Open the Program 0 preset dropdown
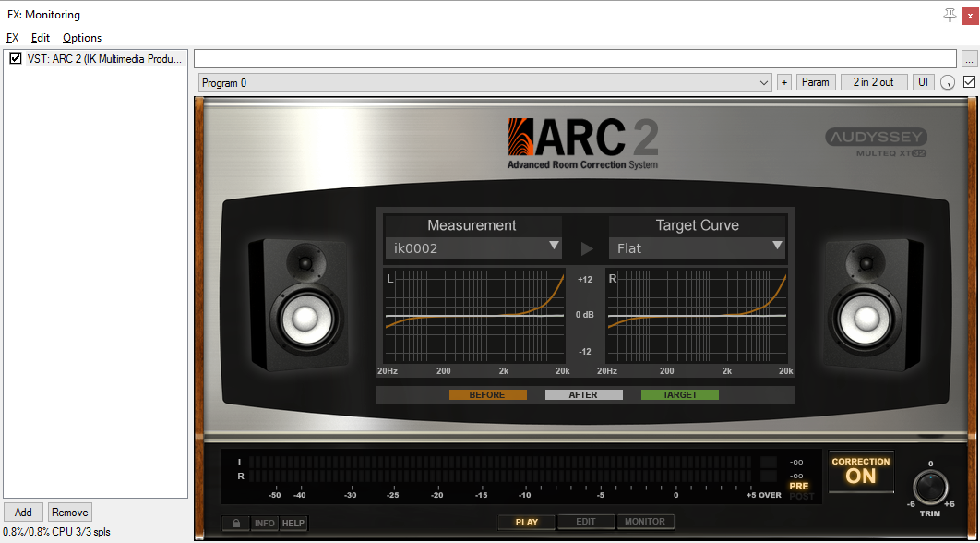 click(x=485, y=82)
